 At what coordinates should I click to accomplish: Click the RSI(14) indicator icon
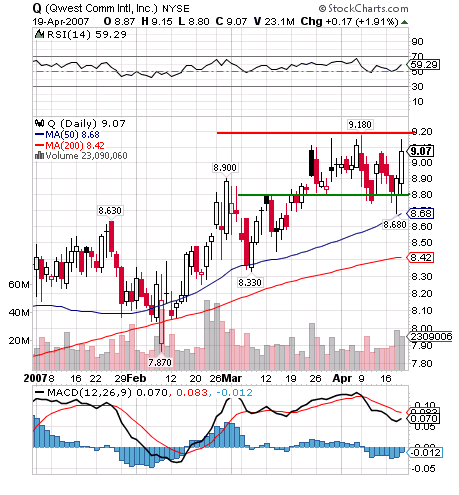pyautogui.click(x=39, y=34)
